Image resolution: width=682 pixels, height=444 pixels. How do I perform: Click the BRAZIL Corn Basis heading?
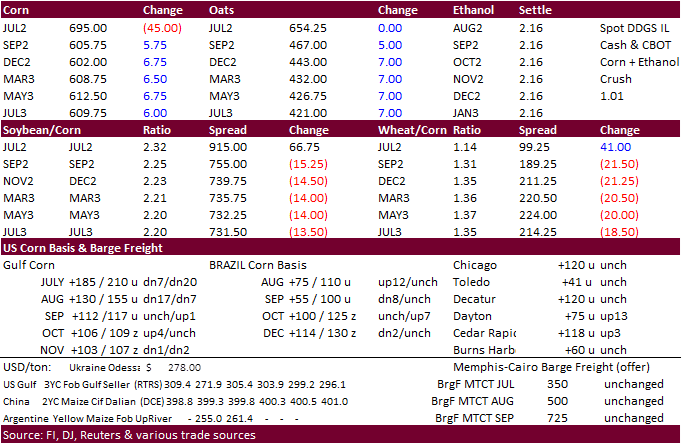point(259,265)
